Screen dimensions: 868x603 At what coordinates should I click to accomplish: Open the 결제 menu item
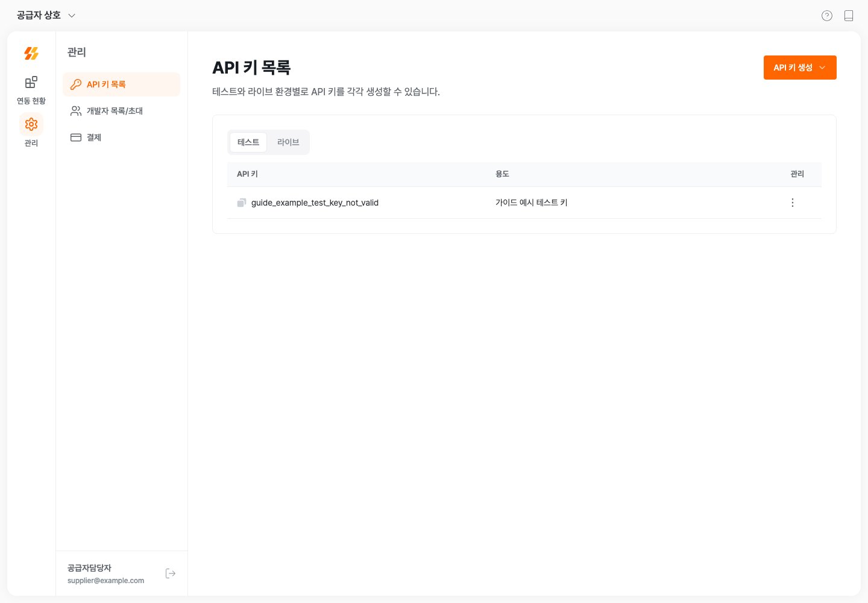click(121, 137)
